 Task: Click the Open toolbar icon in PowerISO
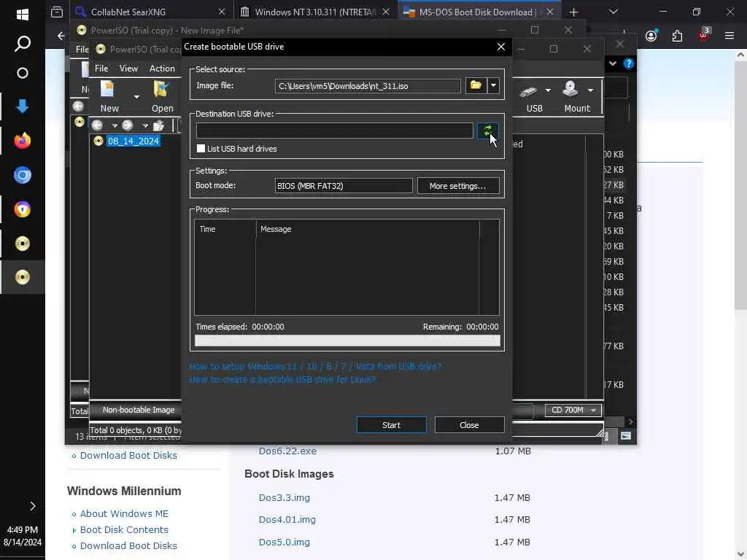[x=162, y=96]
